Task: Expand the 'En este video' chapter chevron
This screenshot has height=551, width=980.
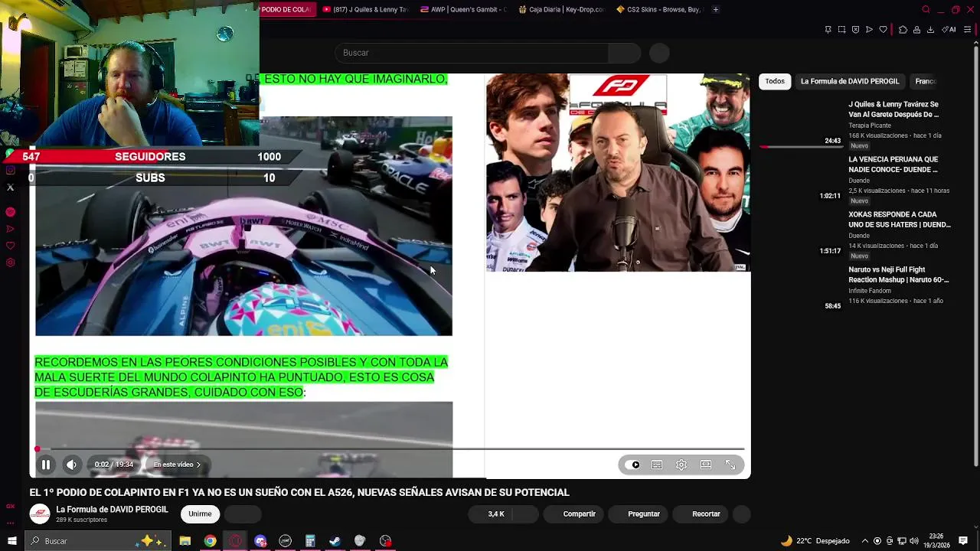Action: pos(198,465)
